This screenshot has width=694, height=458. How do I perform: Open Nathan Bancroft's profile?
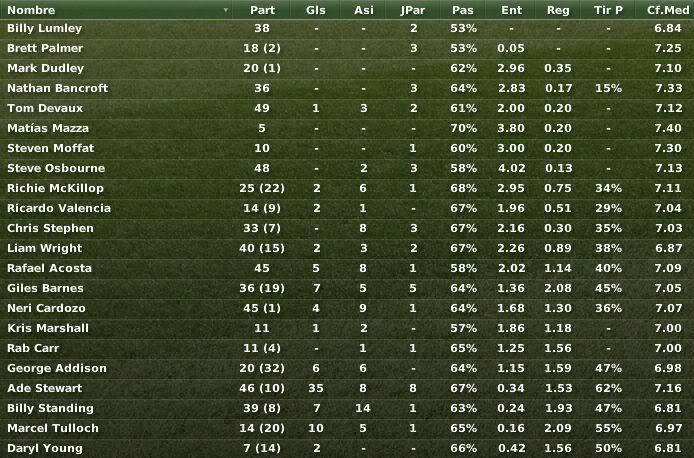coord(58,88)
